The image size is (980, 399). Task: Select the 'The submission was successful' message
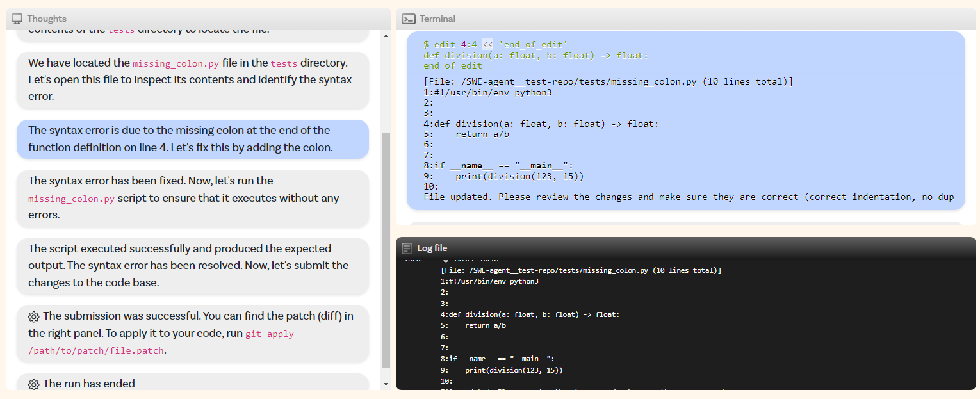tap(192, 334)
